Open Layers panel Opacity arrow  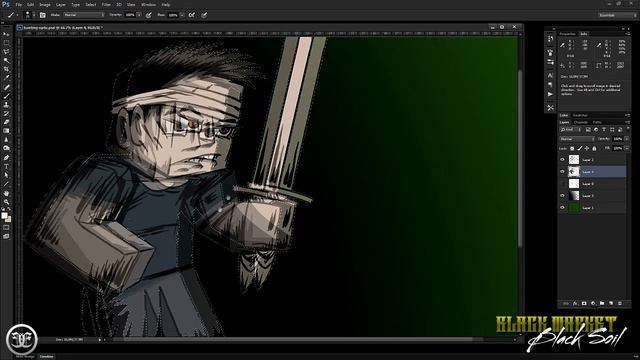pos(627,139)
